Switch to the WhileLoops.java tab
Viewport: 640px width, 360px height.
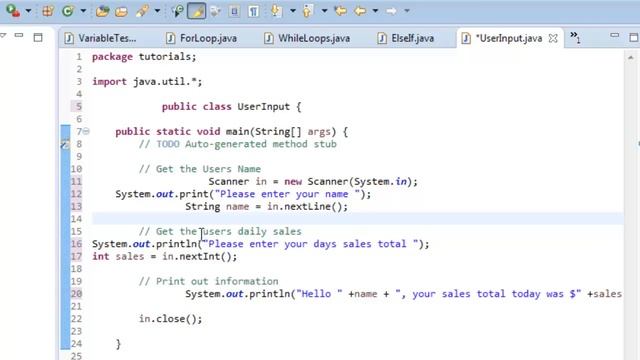click(x=307, y=38)
